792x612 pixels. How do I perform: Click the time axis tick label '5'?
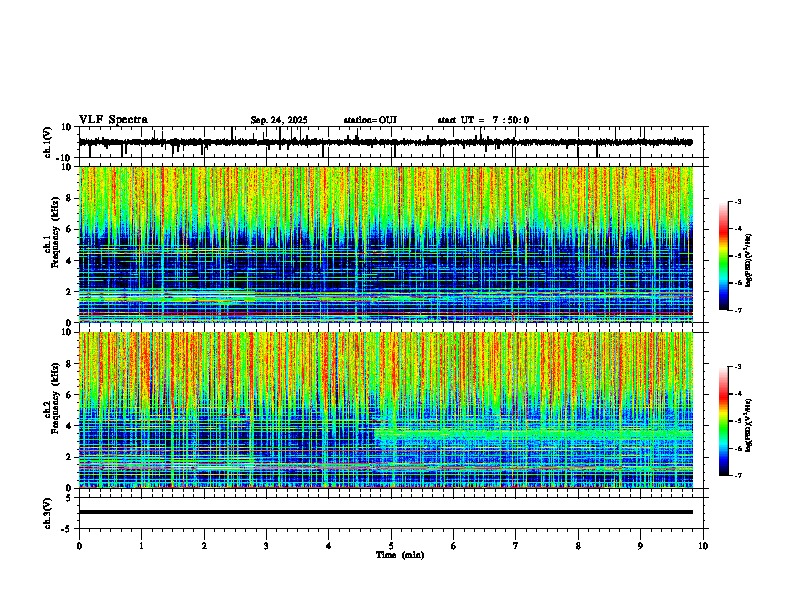391,546
